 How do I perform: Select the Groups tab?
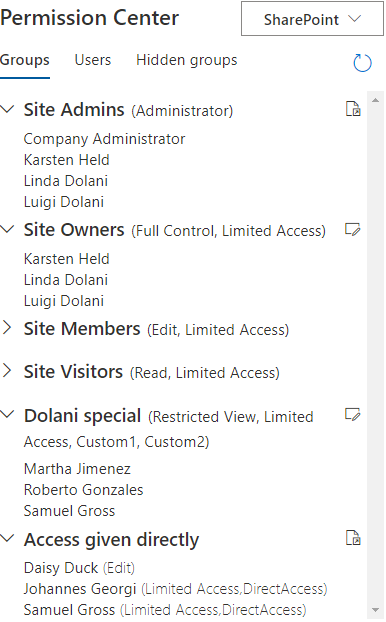point(25,60)
